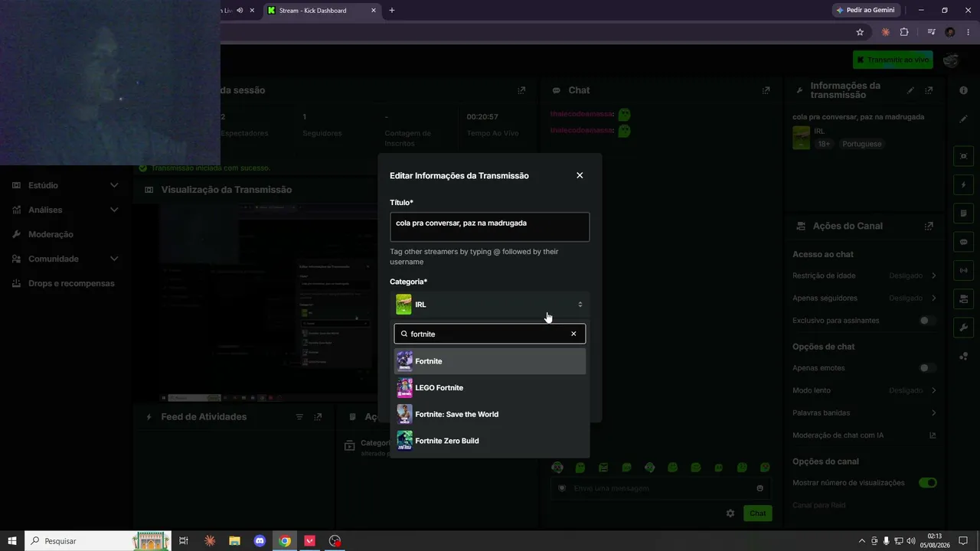Send message with the Chat button

pyautogui.click(x=757, y=514)
